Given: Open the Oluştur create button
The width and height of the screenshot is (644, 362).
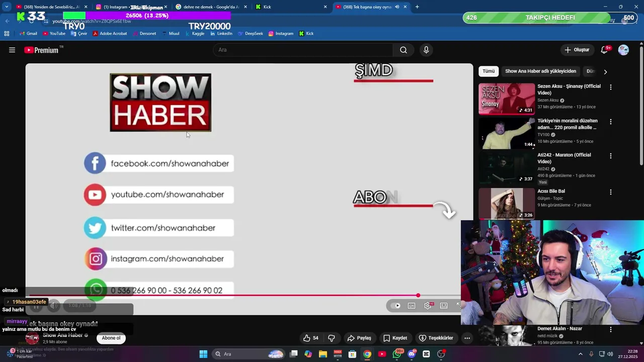Looking at the screenshot, I should 577,50.
